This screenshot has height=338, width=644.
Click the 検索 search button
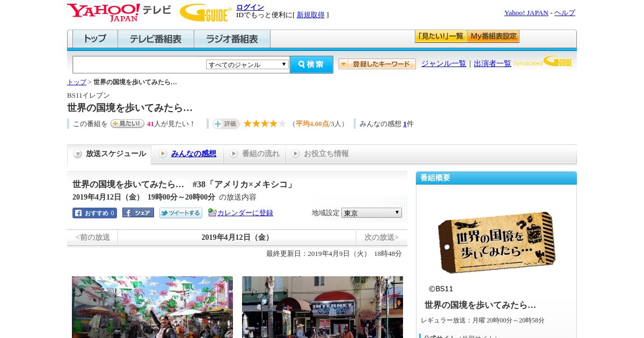[311, 64]
